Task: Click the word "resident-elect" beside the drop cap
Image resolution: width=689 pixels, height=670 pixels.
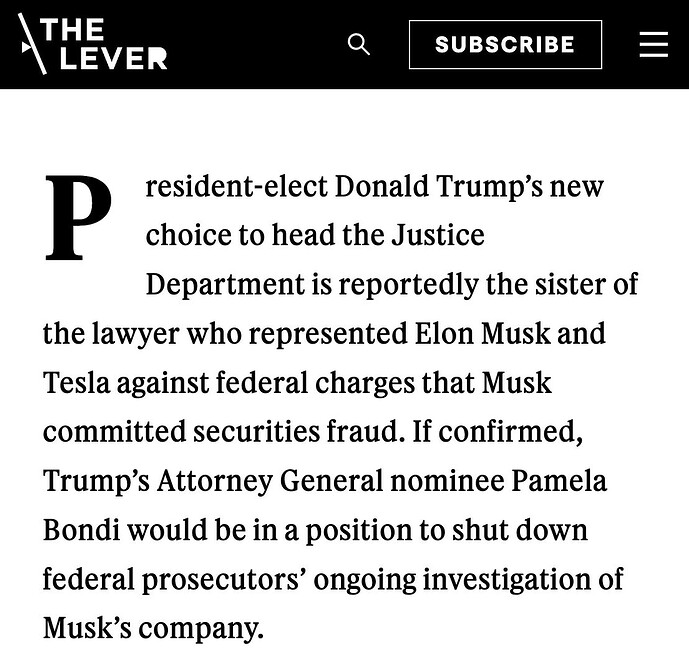Action: tap(236, 187)
